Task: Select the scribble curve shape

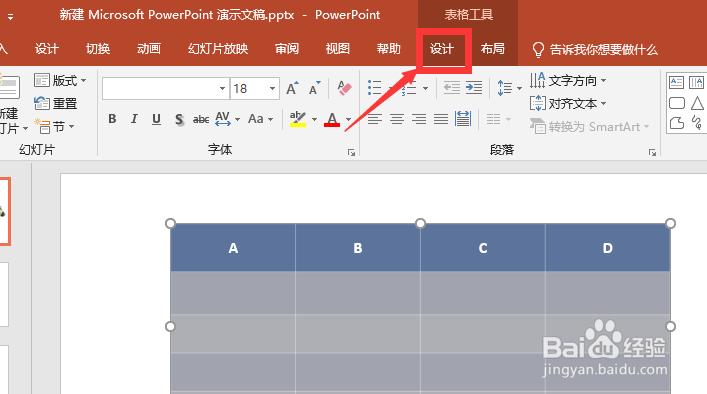Action: (x=697, y=123)
